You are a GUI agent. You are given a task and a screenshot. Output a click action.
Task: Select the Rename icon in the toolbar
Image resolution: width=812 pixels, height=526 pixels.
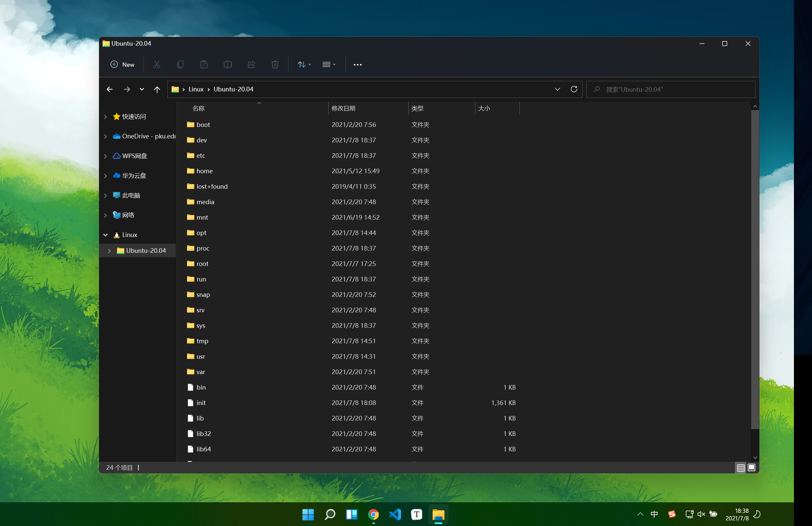pos(227,64)
